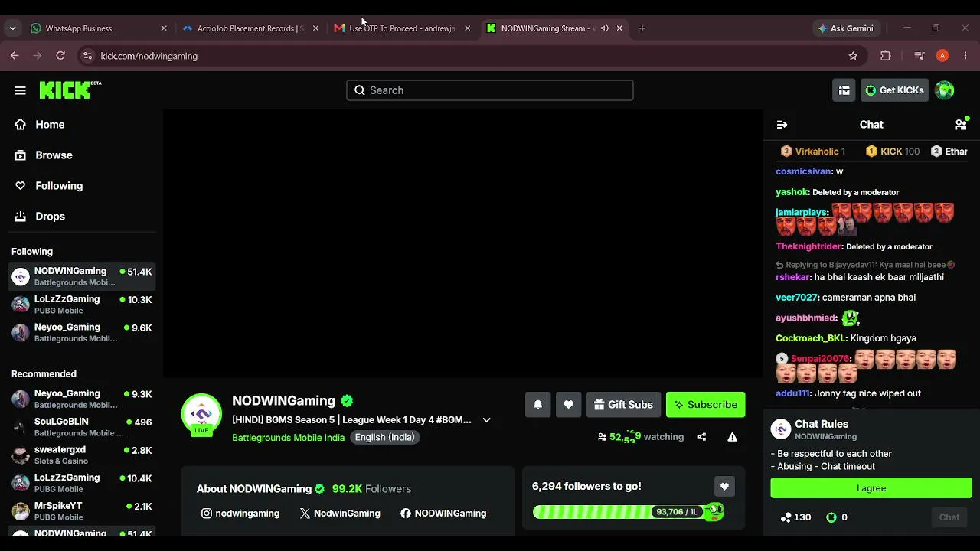Close the NODWINGaming Stream tab
Viewport: 980px width, 551px height.
[619, 28]
